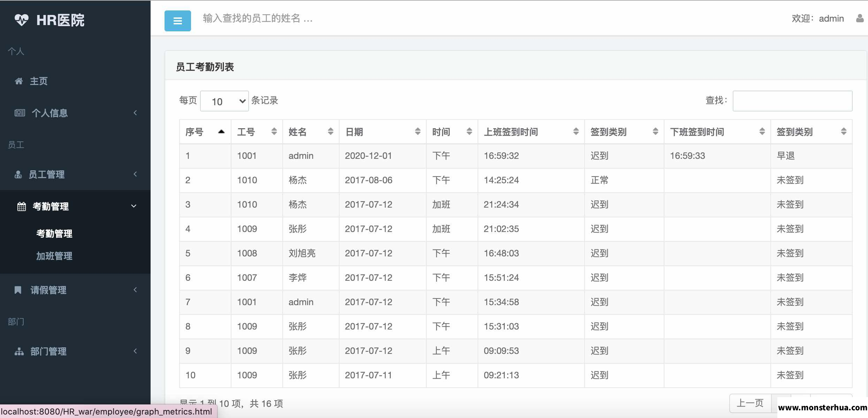868x418 pixels.
Task: Sort table by 姓名 column arrows
Action: [330, 131]
